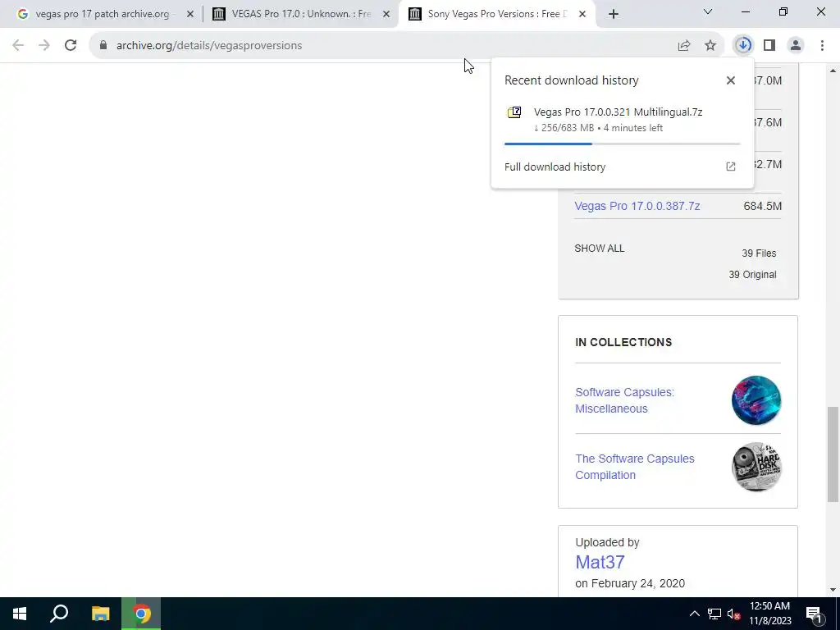Screen dimensions: 840x630
Task: Click the muted volume tray icon
Action: [x=733, y=614]
